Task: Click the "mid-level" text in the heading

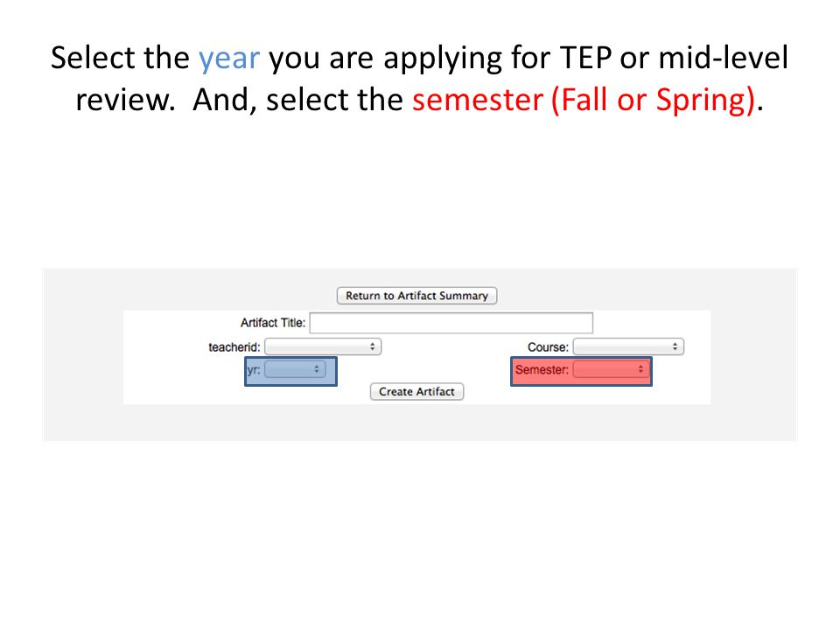Action: click(724, 57)
